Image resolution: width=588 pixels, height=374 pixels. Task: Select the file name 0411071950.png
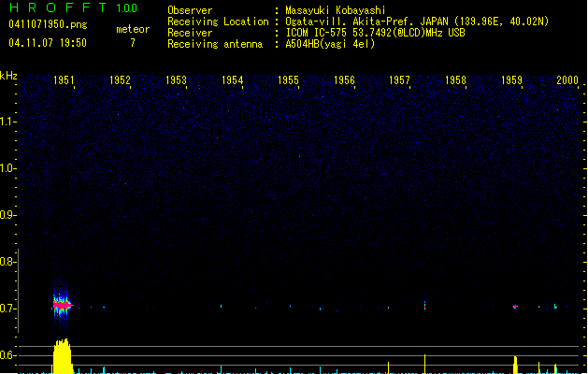pos(48,24)
